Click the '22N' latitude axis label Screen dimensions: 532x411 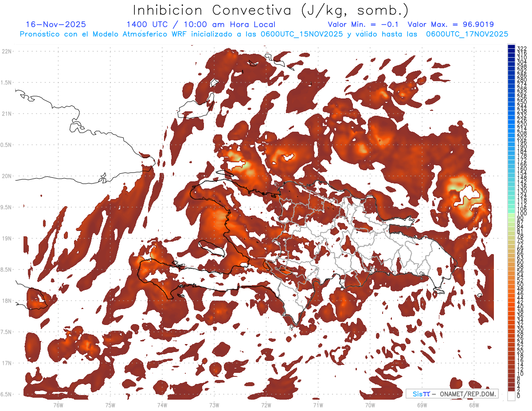[x=7, y=51]
